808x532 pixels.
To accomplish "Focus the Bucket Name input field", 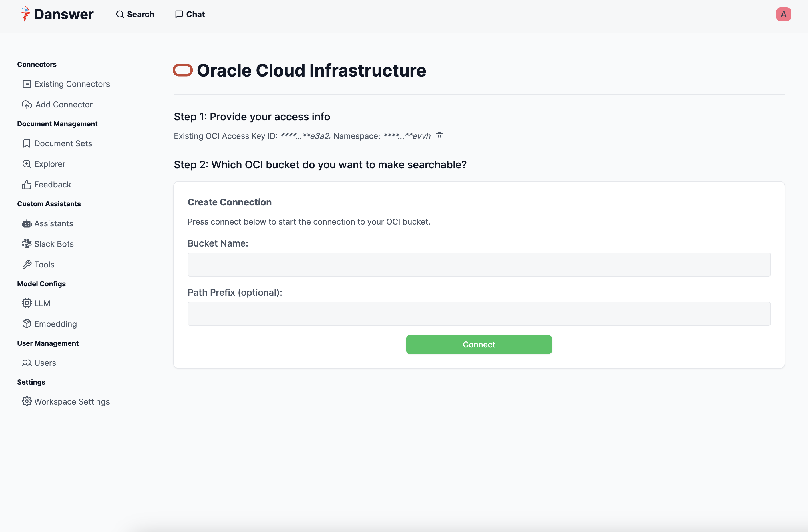I will [479, 265].
